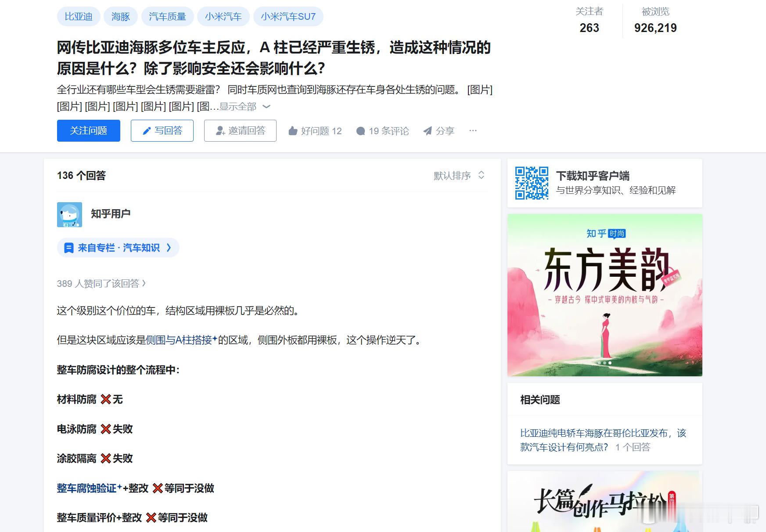Click the 写回答 button

tap(162, 131)
